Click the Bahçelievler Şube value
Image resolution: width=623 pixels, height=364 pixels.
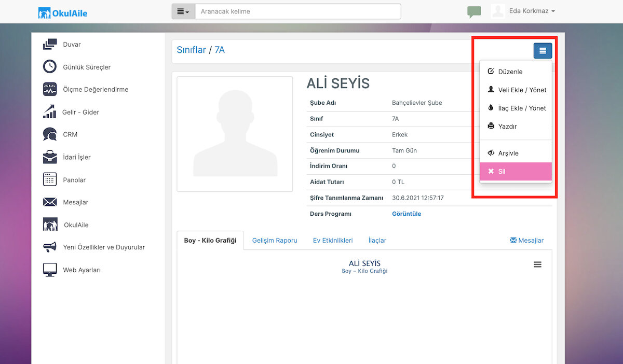pos(417,103)
